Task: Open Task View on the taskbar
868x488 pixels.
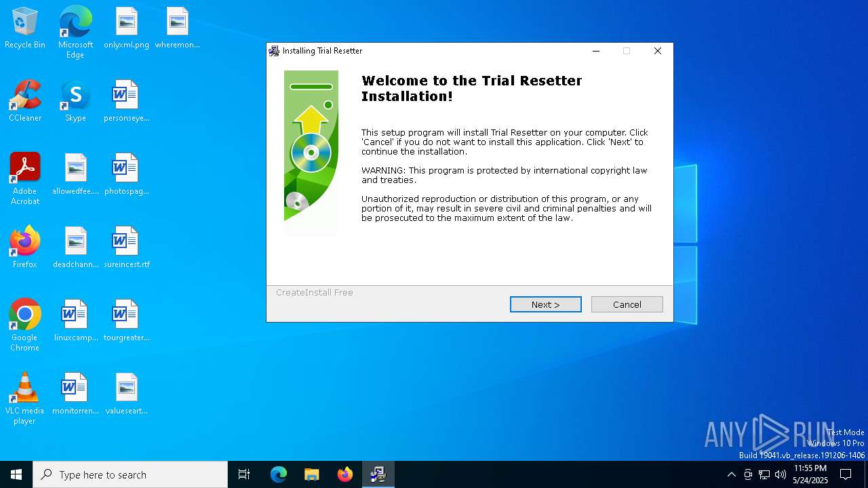Action: [244, 474]
